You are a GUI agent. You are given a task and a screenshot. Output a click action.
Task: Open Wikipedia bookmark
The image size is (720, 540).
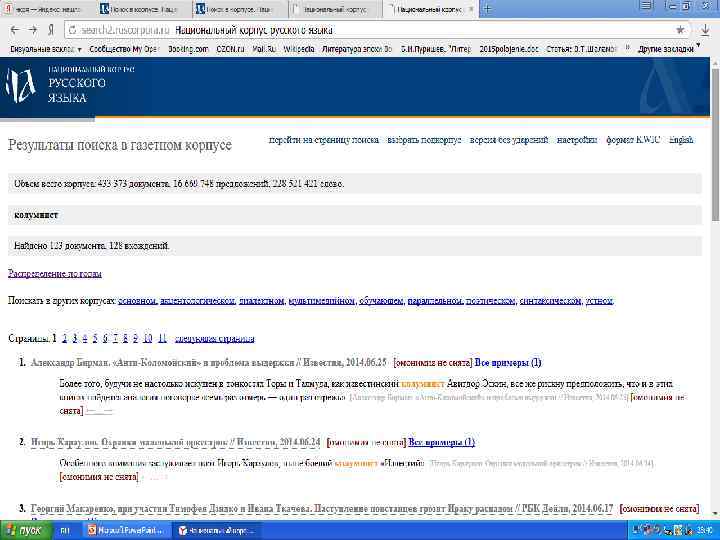[x=299, y=49]
